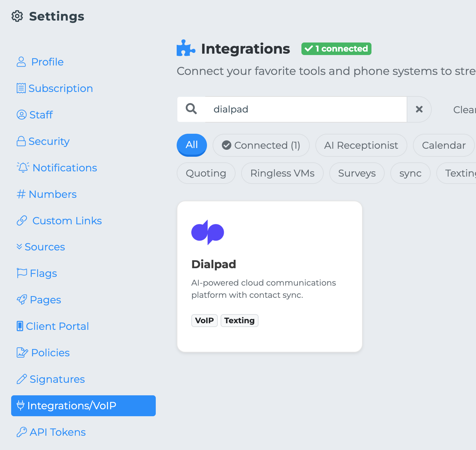Click the Dialpad logo icon
This screenshot has height=450, width=476.
coord(208,232)
